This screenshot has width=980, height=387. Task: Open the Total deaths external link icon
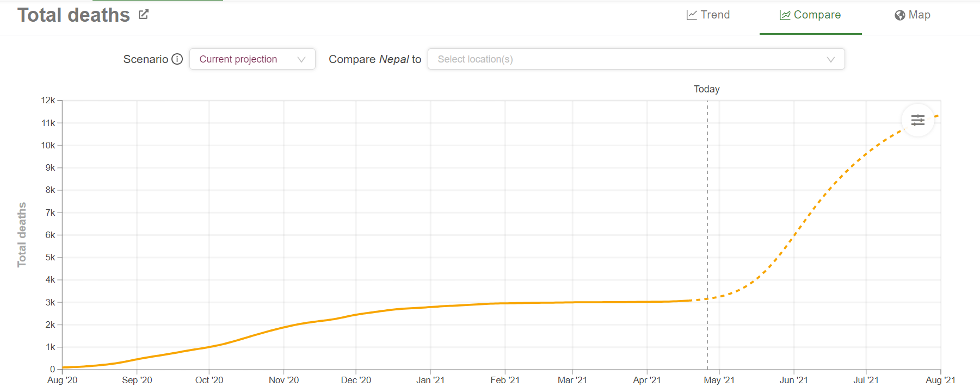coord(144,15)
